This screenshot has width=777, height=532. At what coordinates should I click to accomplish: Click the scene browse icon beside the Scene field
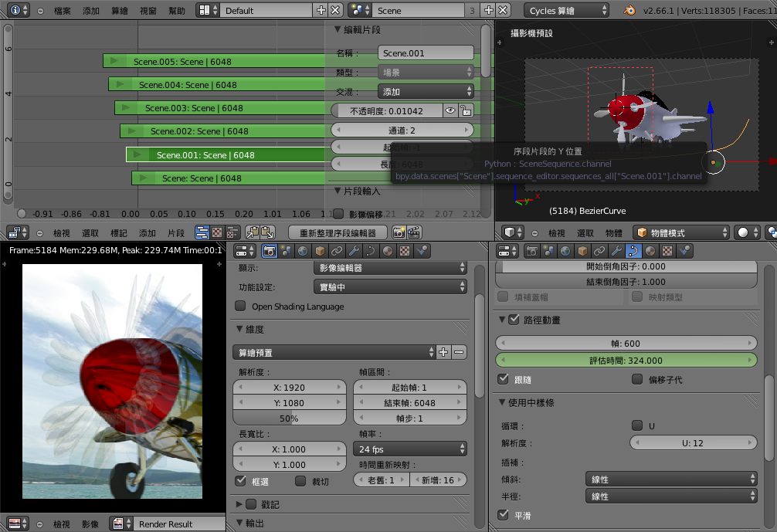(x=360, y=10)
